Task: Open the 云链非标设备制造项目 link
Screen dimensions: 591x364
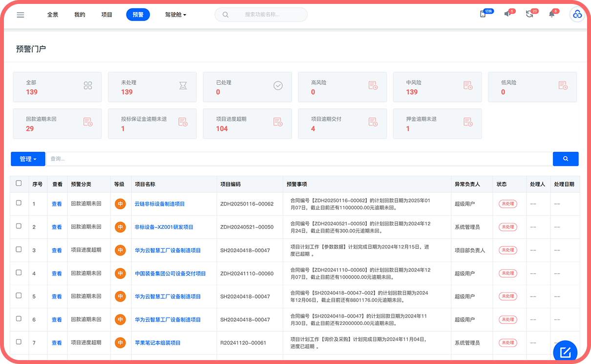Action: coord(160,204)
